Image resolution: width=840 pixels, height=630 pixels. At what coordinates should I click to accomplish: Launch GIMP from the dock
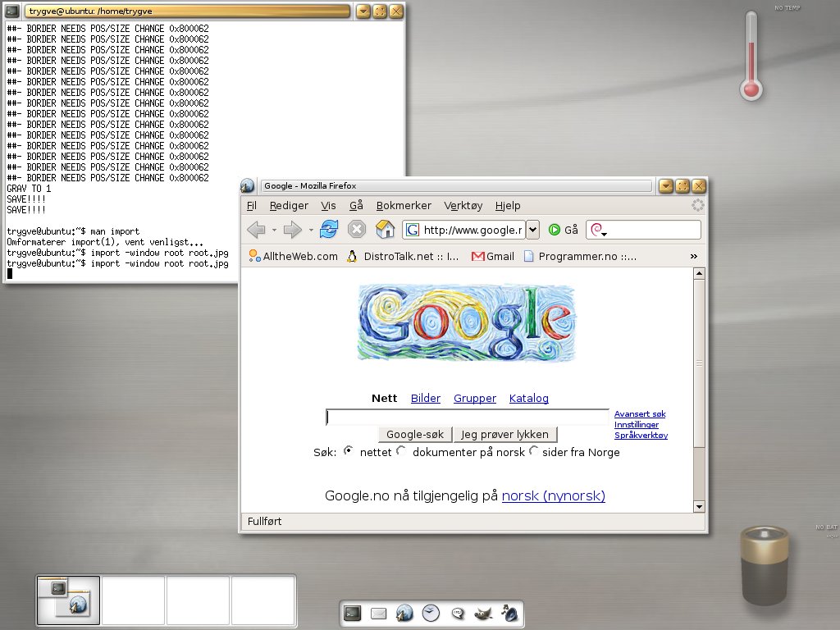(483, 613)
